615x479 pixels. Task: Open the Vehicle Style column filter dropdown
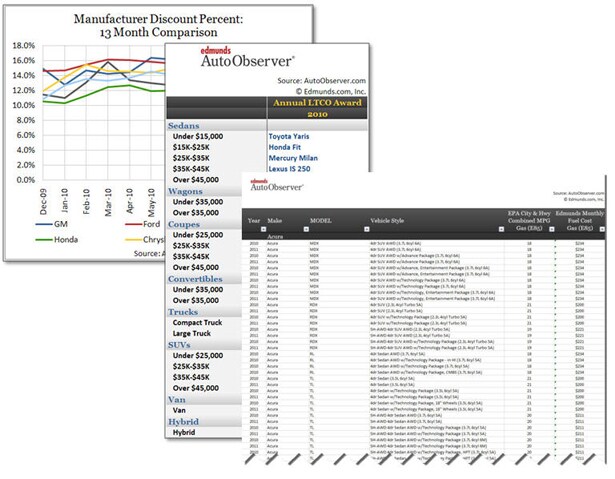pos(501,229)
